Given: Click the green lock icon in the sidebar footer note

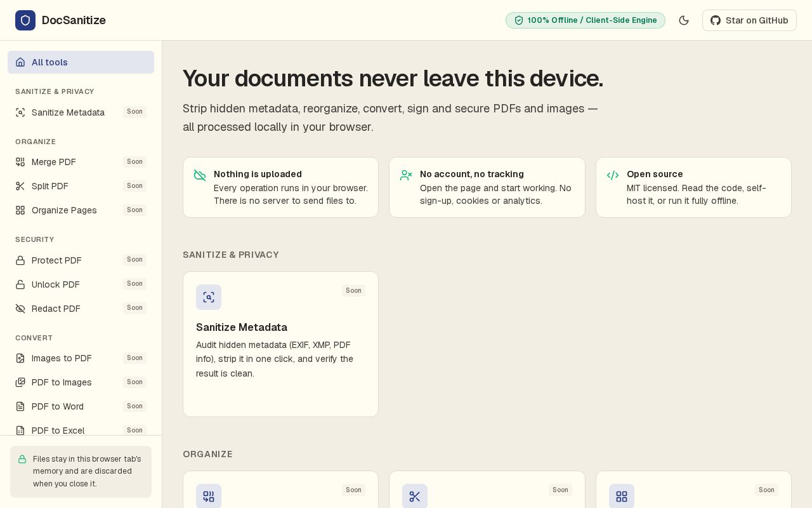Looking at the screenshot, I should point(22,459).
